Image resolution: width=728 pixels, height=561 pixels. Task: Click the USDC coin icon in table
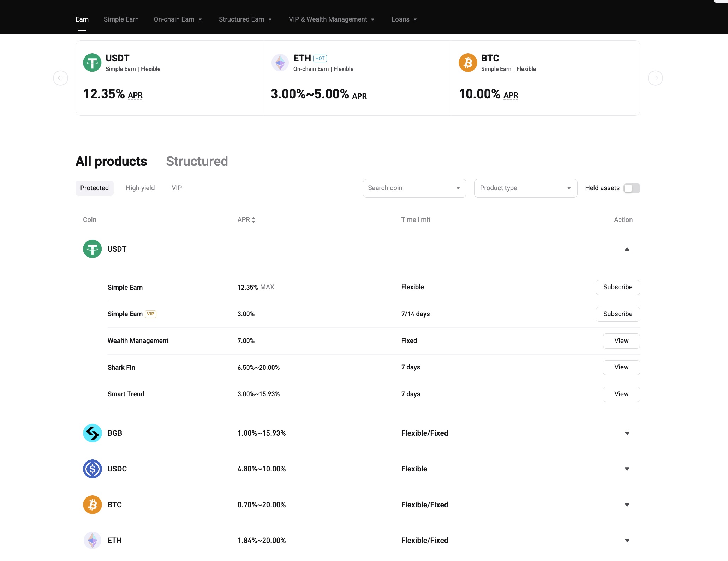[x=93, y=469]
